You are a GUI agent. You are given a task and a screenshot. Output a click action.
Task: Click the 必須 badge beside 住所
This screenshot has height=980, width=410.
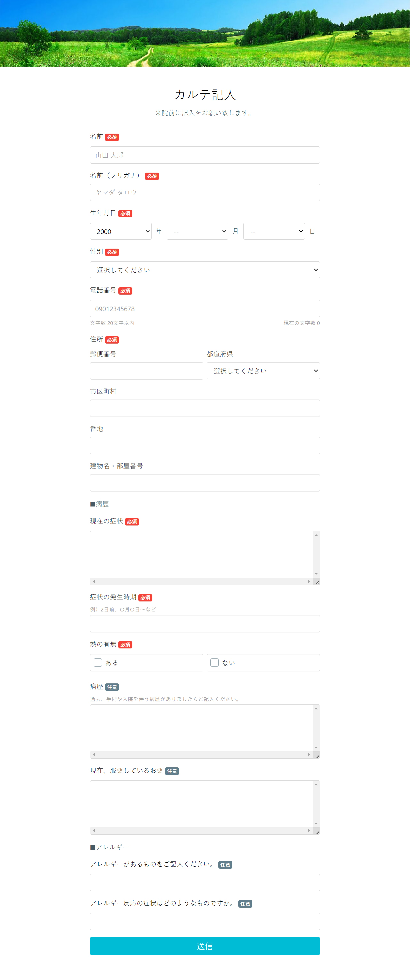[112, 340]
